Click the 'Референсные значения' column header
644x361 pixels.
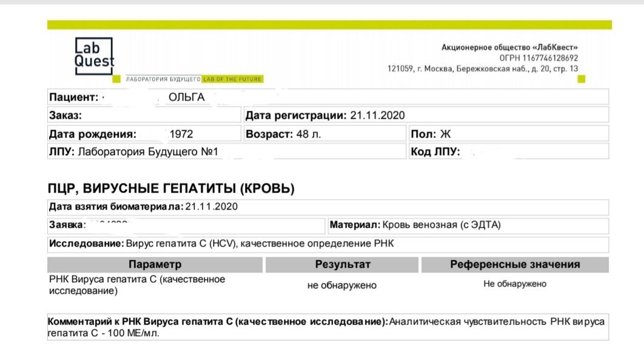514,265
